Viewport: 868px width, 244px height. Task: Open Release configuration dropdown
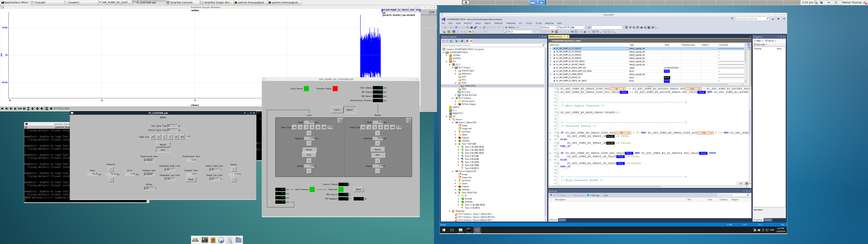click(x=550, y=27)
